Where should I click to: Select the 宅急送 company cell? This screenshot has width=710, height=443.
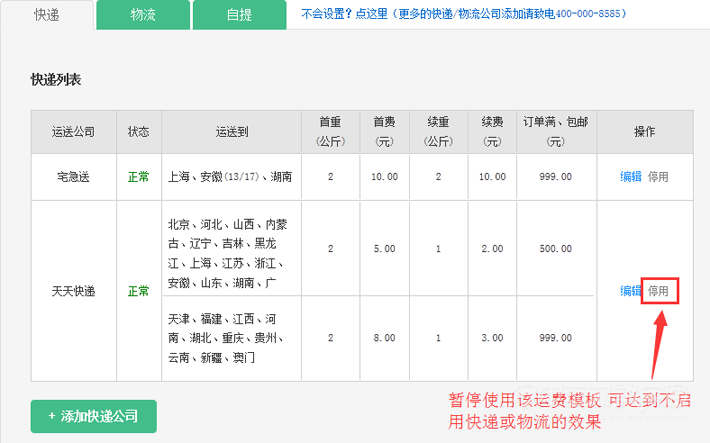coord(73,177)
